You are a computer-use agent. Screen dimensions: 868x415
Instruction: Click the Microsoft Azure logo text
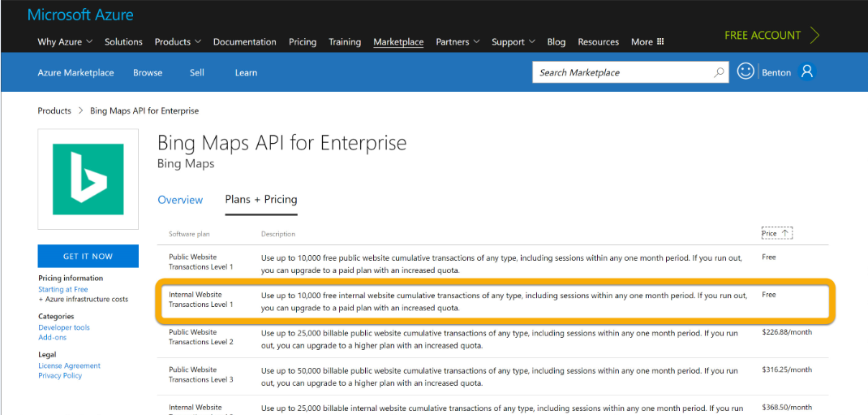(80, 15)
